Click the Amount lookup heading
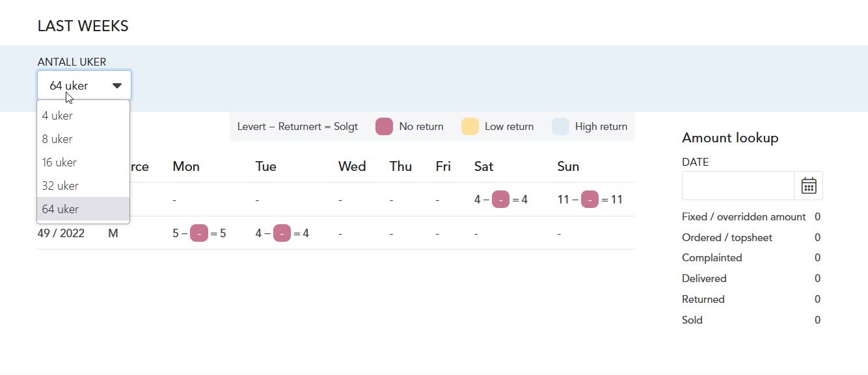This screenshot has height=375, width=868. click(x=730, y=138)
